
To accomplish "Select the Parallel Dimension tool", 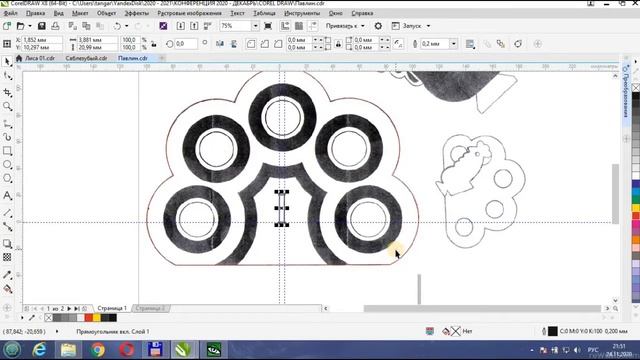I will tap(7, 213).
